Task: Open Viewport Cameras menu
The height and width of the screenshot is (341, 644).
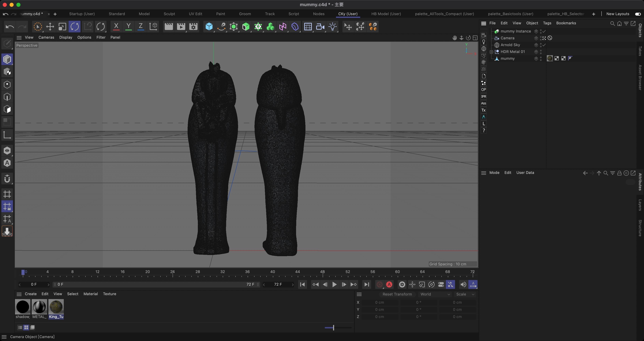Action: [46, 37]
